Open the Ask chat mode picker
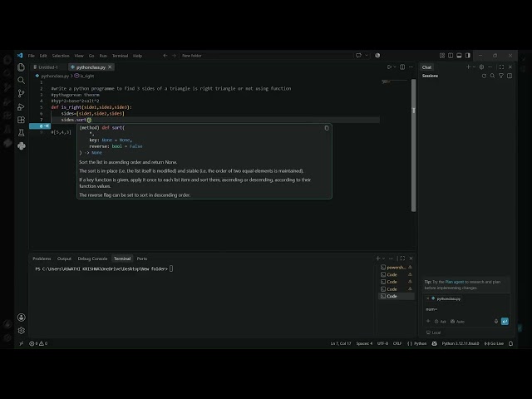This screenshot has height=399, width=532. pyautogui.click(x=441, y=322)
